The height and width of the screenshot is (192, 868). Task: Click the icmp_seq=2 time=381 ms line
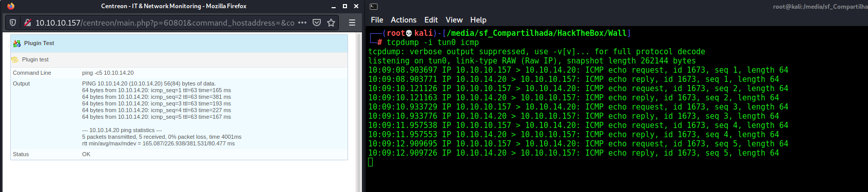tap(157, 97)
